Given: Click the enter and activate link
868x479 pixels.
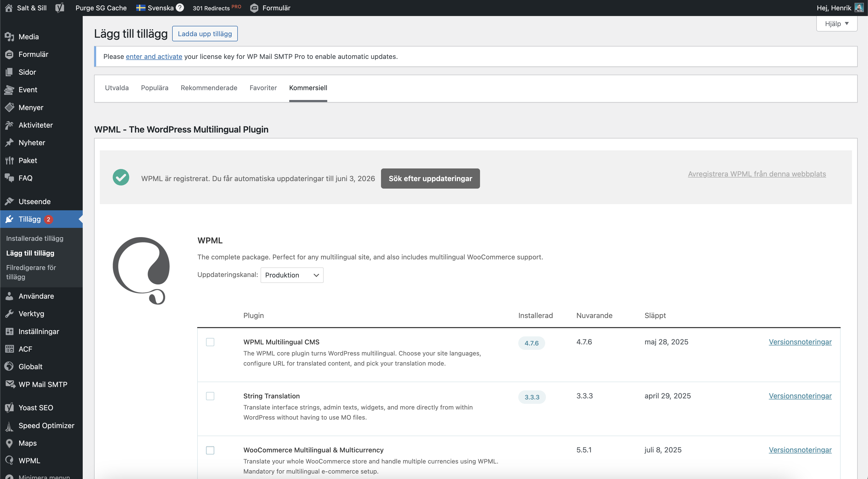Looking at the screenshot, I should (x=154, y=57).
